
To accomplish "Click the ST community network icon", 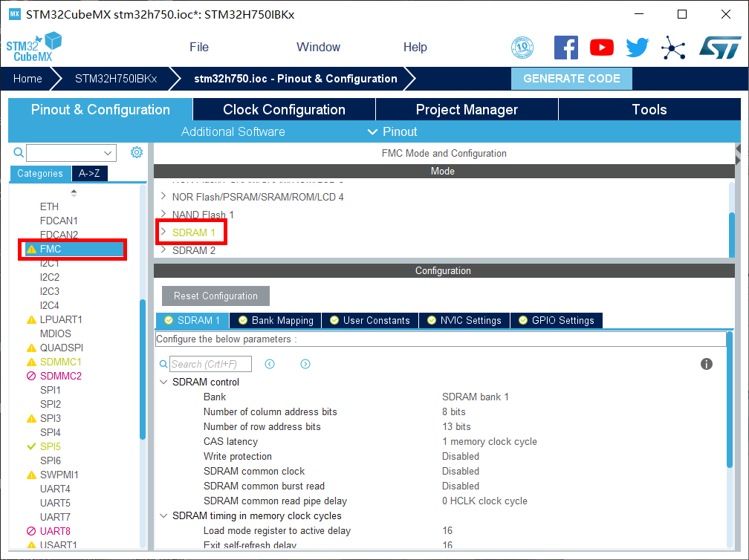I will click(x=673, y=48).
